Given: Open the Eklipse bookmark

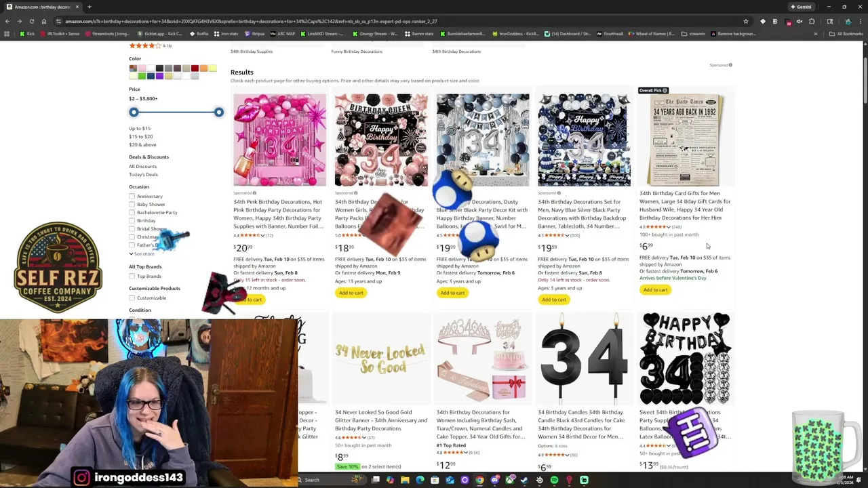Looking at the screenshot, I should (255, 33).
